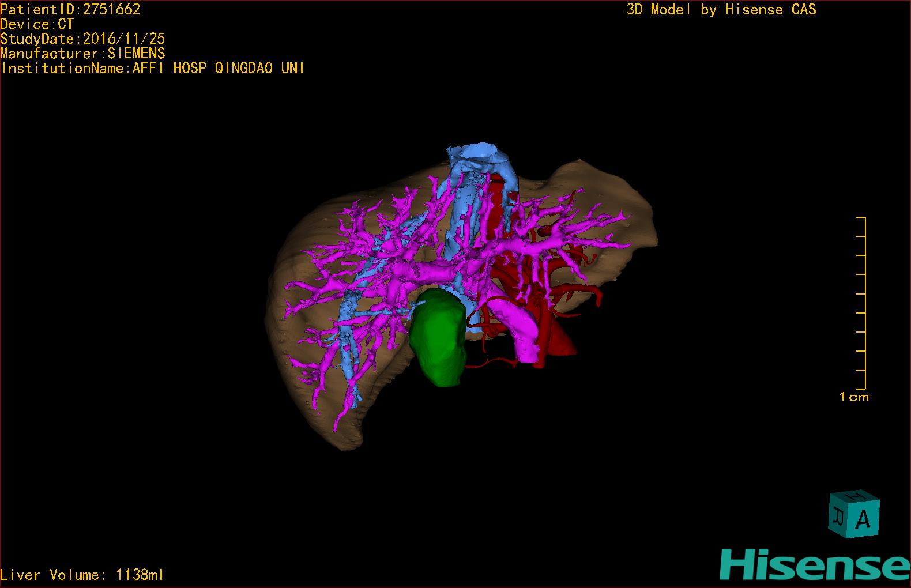The height and width of the screenshot is (588, 911).
Task: Click the R side face of orientation cube
Action: pyautogui.click(x=838, y=516)
